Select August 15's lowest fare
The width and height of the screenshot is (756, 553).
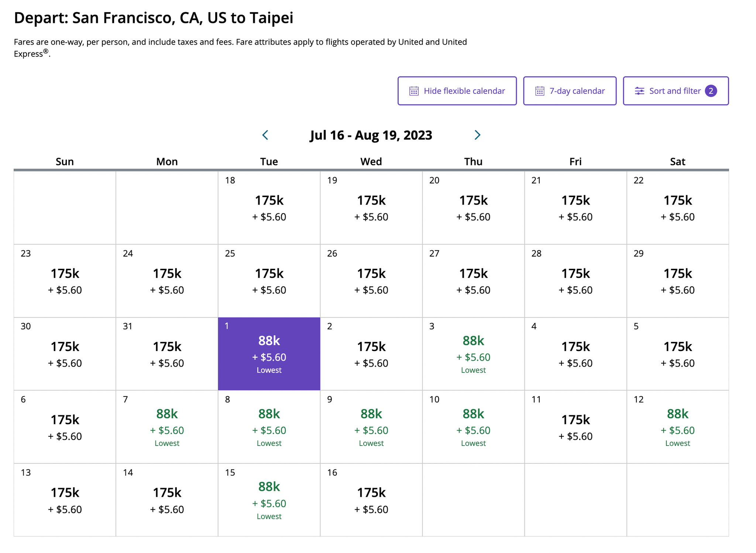coord(269,498)
